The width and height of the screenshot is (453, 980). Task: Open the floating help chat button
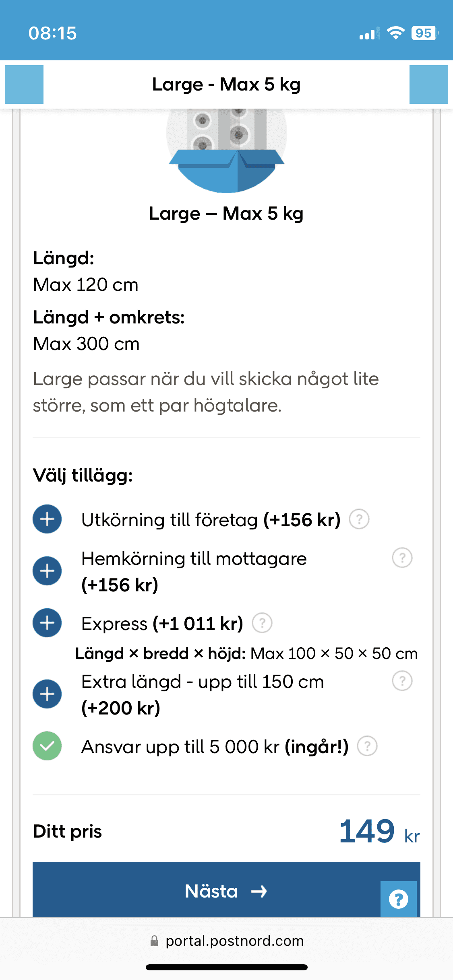399,899
